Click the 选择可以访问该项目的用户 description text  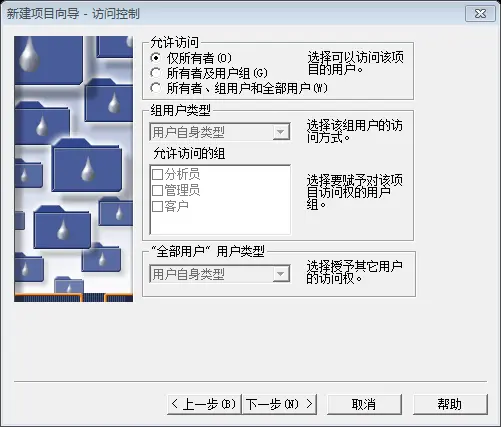pos(355,63)
